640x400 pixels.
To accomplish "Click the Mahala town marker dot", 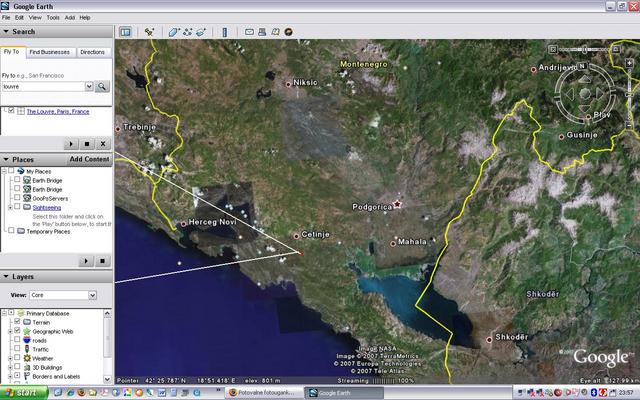I will coord(393,244).
